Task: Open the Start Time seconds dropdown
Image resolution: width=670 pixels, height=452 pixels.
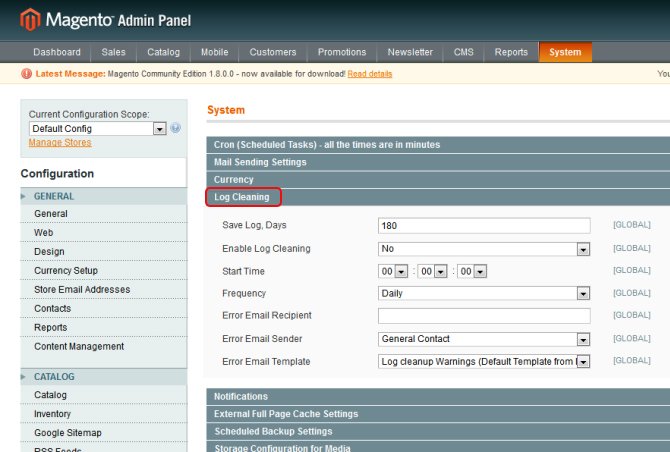Action: tap(472, 271)
